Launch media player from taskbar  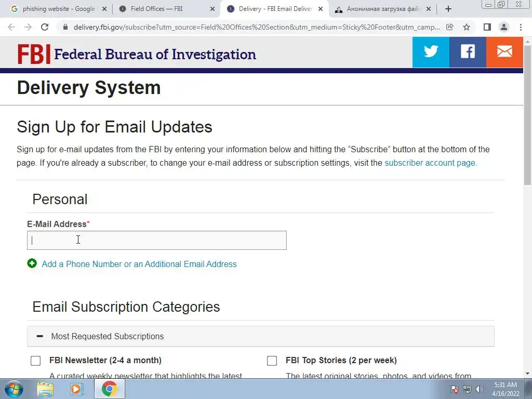tap(77, 389)
